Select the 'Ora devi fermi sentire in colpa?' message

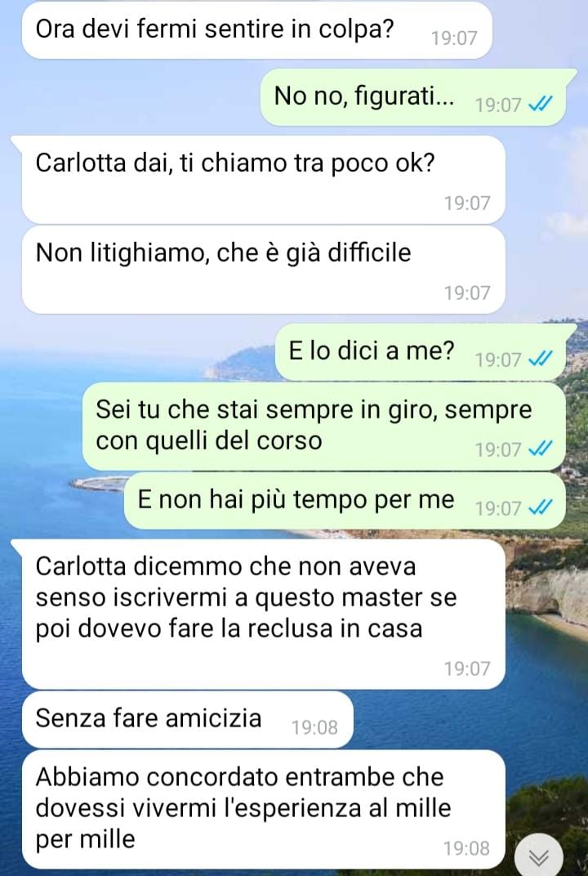pyautogui.click(x=257, y=30)
